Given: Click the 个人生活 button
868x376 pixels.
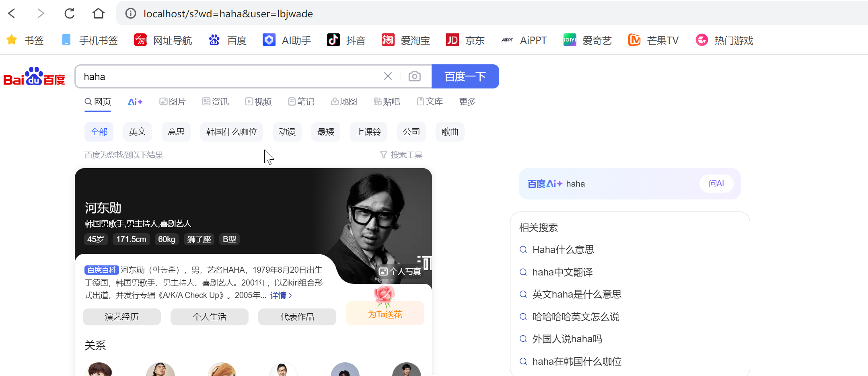Looking at the screenshot, I should coord(210,317).
